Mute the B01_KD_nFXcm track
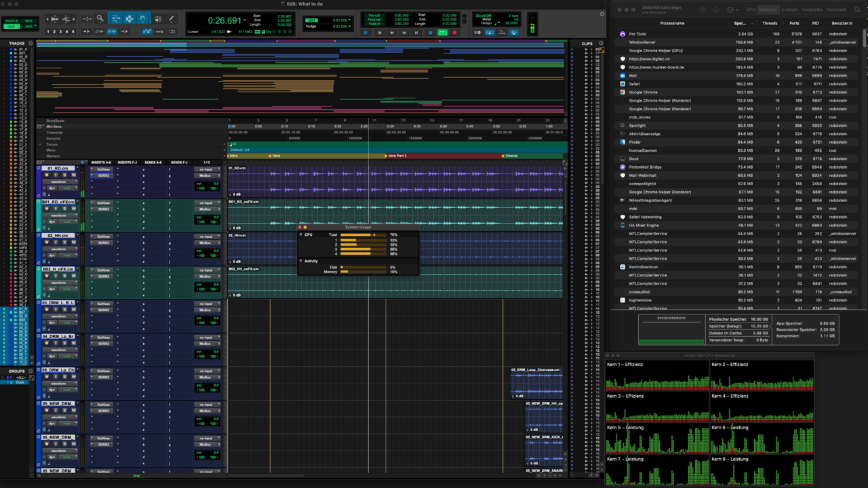This screenshot has height=488, width=868. pyautogui.click(x=74, y=209)
